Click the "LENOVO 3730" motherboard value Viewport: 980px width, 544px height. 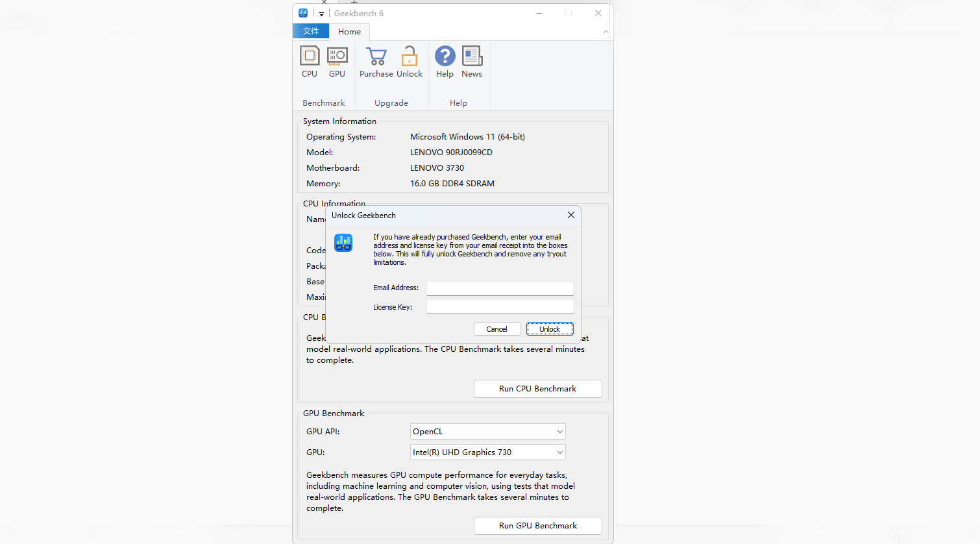click(x=437, y=168)
